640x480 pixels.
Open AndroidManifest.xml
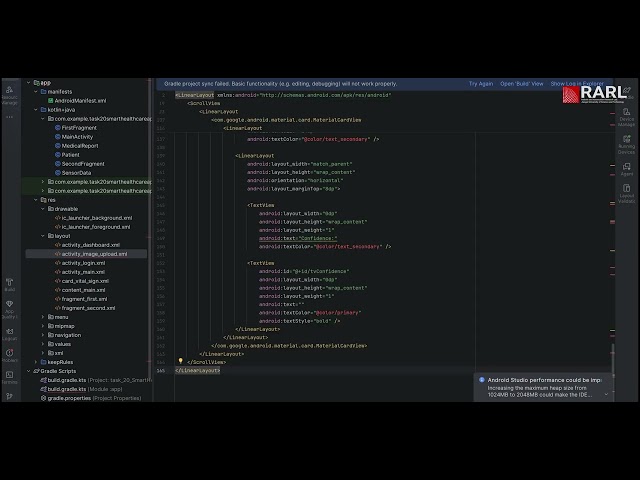tap(80, 100)
